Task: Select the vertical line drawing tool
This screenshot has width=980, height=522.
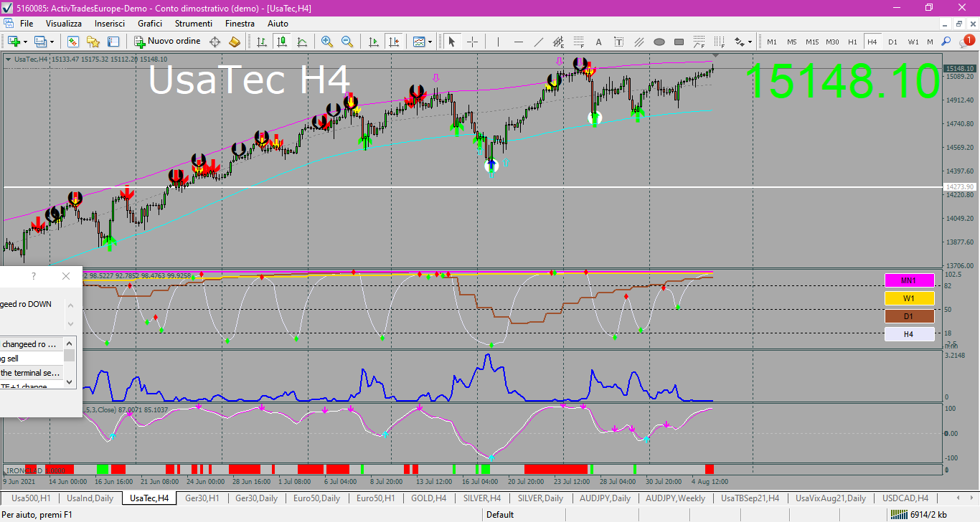Action: [x=499, y=42]
